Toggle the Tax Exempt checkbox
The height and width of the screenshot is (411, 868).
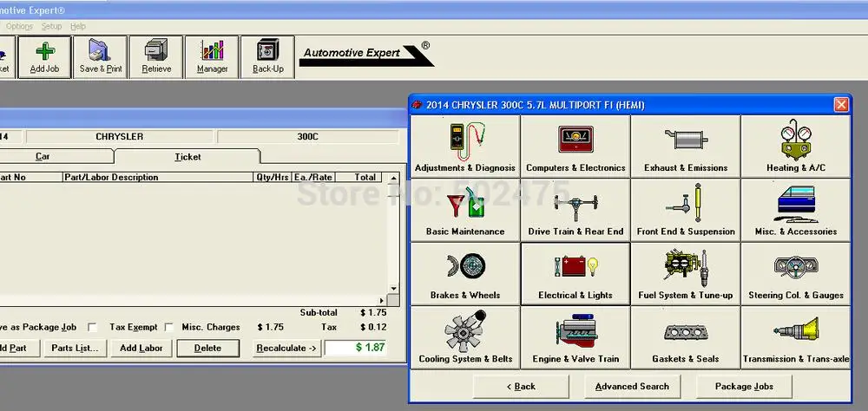click(169, 328)
